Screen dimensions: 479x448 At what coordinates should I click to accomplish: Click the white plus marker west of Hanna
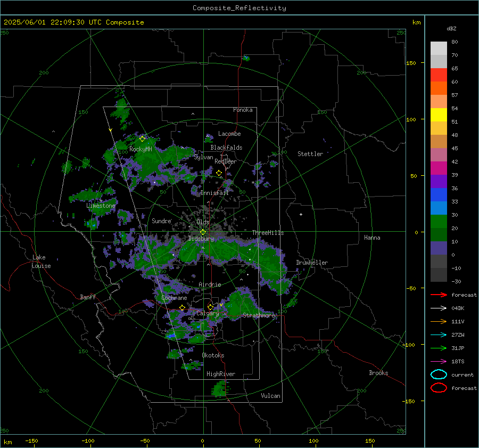pyautogui.click(x=301, y=214)
